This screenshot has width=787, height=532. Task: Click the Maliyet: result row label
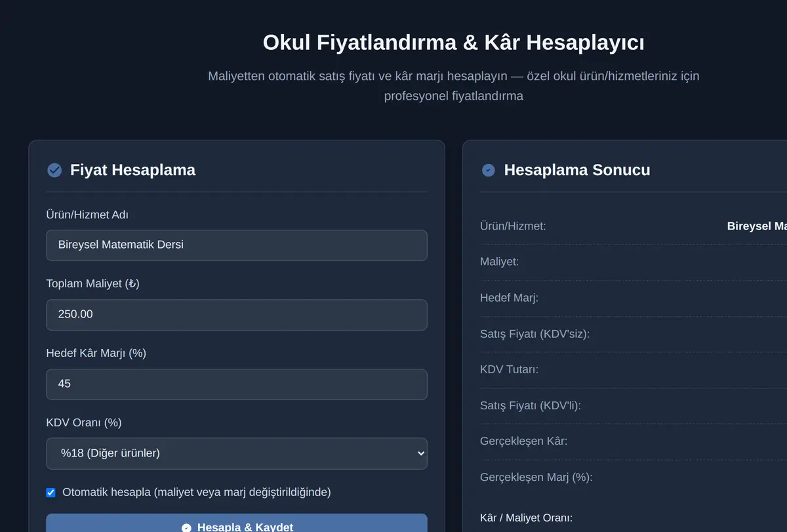click(x=499, y=262)
